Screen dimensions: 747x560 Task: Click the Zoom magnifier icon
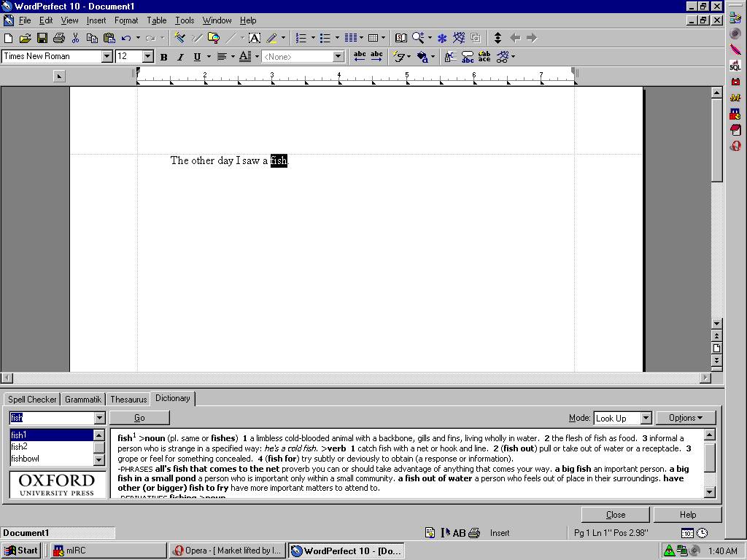click(x=418, y=38)
